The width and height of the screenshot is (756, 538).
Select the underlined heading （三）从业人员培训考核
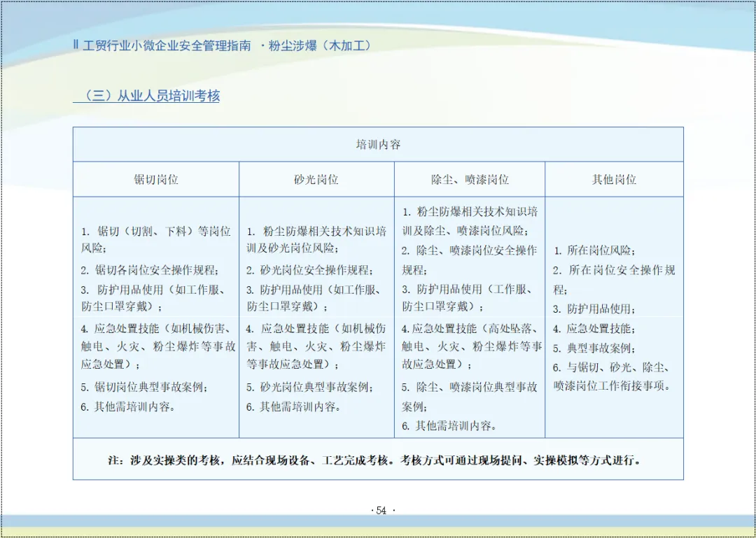point(146,96)
